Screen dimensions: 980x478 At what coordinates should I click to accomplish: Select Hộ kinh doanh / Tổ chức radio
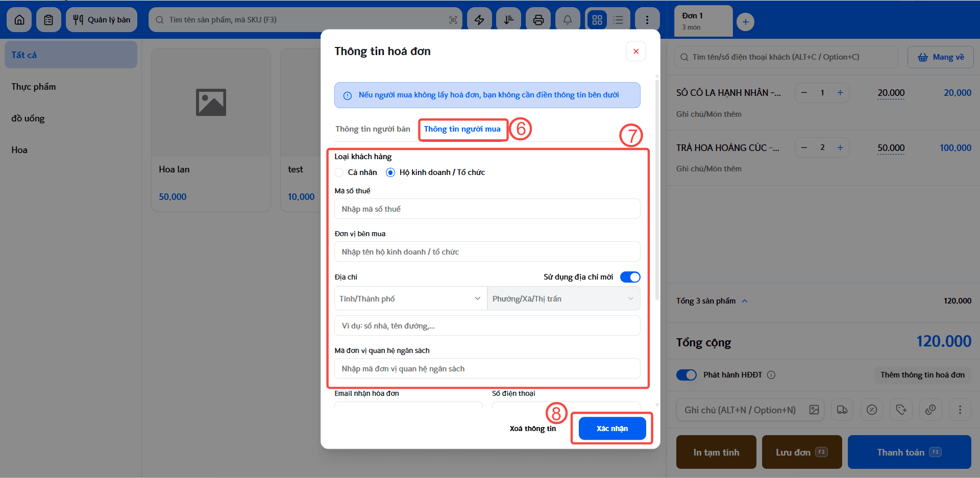click(390, 172)
